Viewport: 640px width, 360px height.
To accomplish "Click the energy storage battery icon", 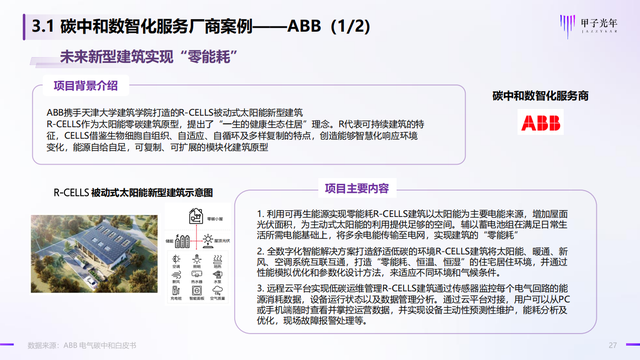I will [x=182, y=241].
